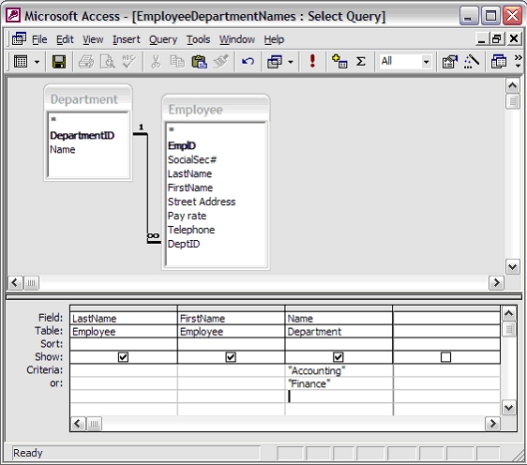Undo the last action with the arrow icon
The height and width of the screenshot is (465, 527).
tap(248, 62)
